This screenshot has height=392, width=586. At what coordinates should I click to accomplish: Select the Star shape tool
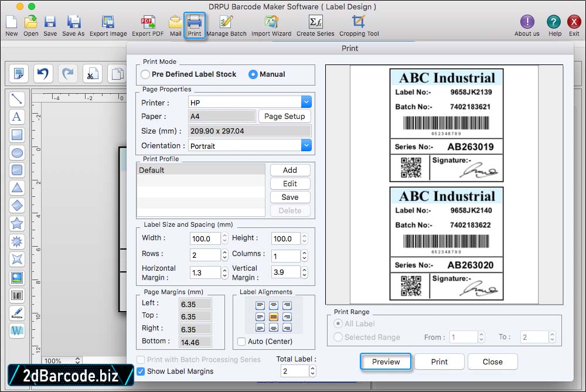click(17, 223)
